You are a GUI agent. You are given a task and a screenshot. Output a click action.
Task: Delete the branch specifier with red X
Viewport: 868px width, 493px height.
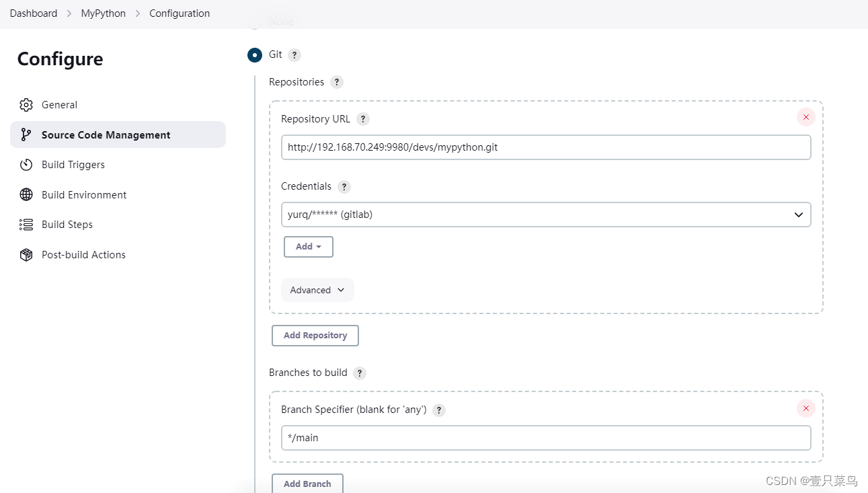point(805,408)
